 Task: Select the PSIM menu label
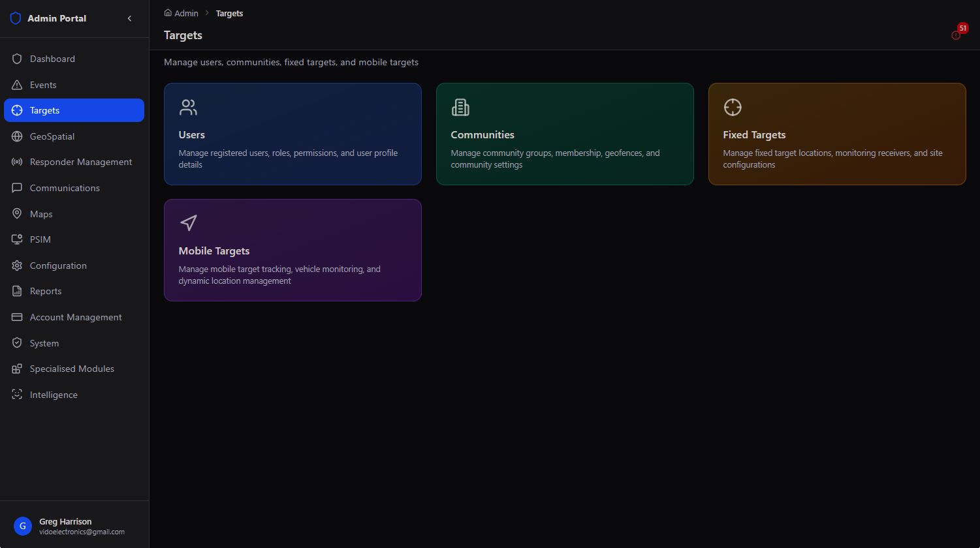click(x=40, y=239)
